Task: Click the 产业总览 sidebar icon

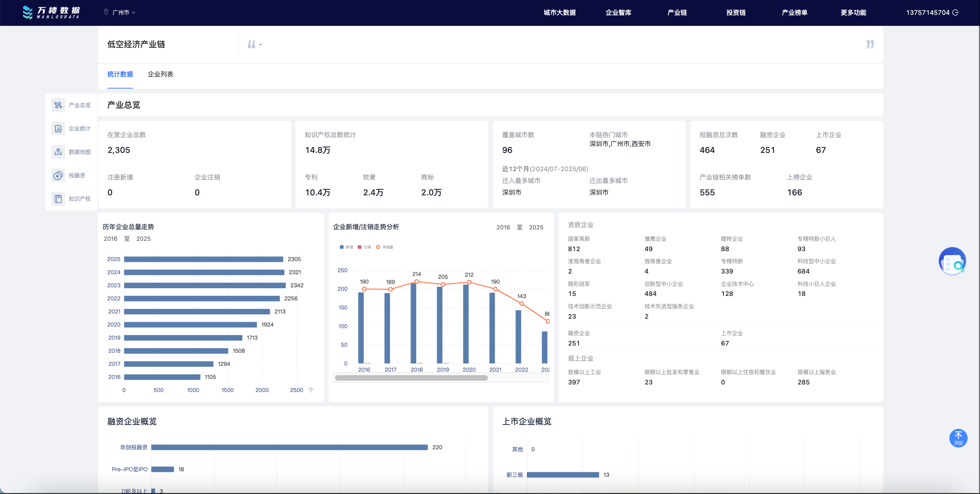Action: click(x=58, y=105)
